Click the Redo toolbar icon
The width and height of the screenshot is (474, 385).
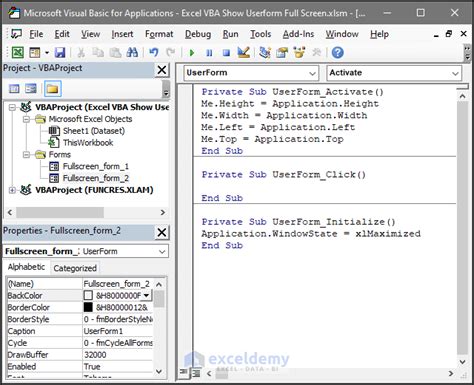(x=171, y=52)
